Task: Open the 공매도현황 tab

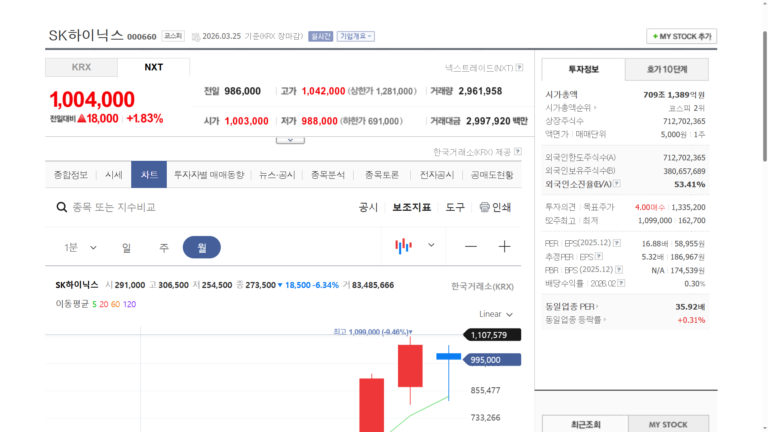Action: point(492,175)
